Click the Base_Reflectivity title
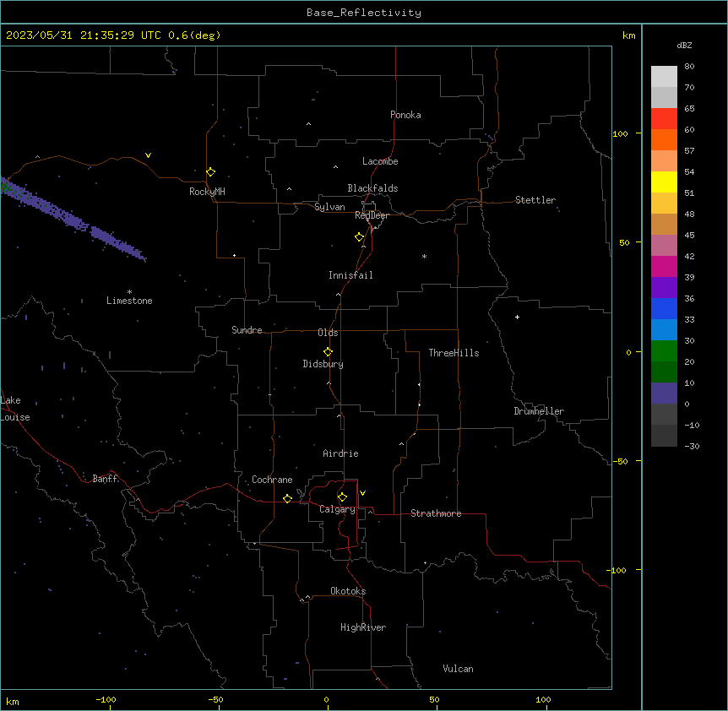728x711 pixels. (x=364, y=13)
